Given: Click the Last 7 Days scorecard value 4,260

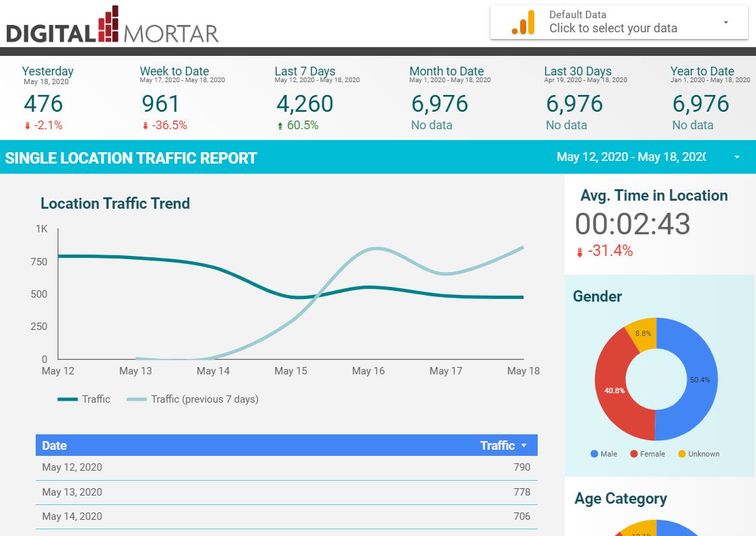Looking at the screenshot, I should click(x=305, y=104).
